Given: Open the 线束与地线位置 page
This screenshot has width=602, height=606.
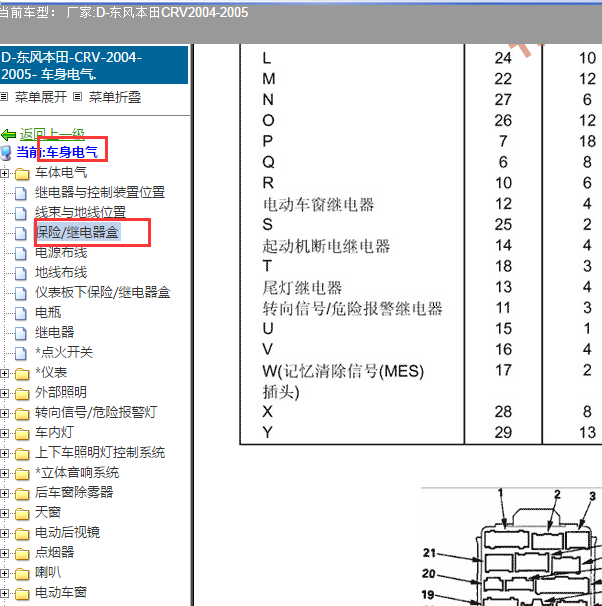Looking at the screenshot, I should tap(80, 213).
